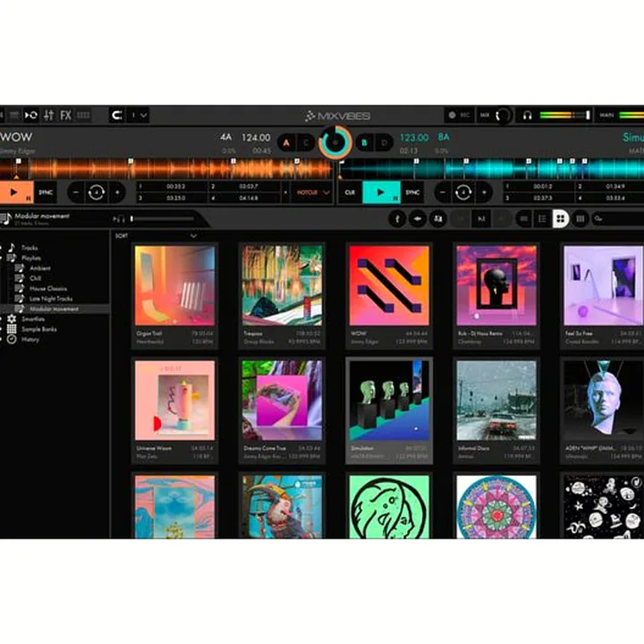Select the Organ Trail album thumbnail
This screenshot has width=644, height=644.
pos(175,285)
